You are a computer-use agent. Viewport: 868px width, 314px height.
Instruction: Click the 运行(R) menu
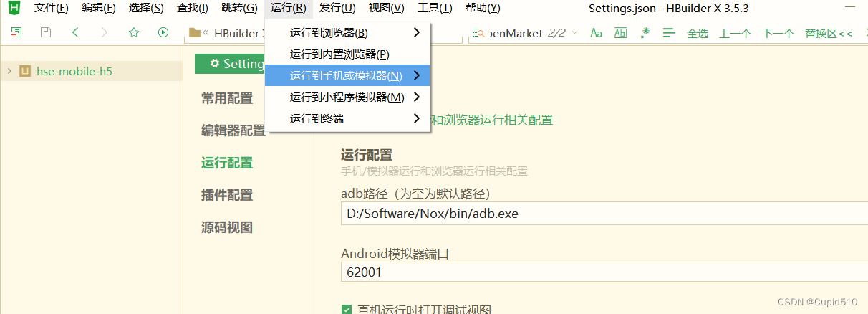[x=289, y=9]
